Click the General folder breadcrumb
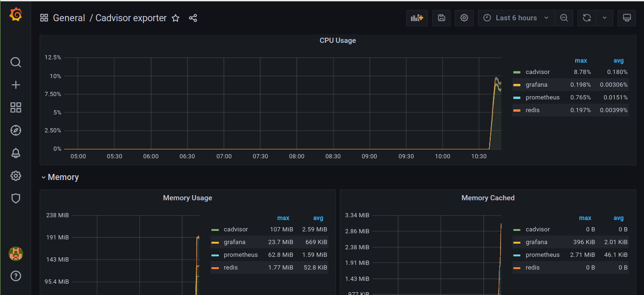Viewport: 644px width, 295px height. 69,18
